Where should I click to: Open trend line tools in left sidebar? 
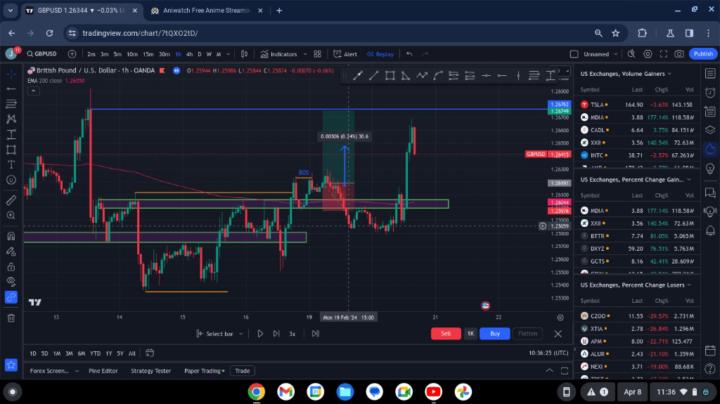(11, 89)
